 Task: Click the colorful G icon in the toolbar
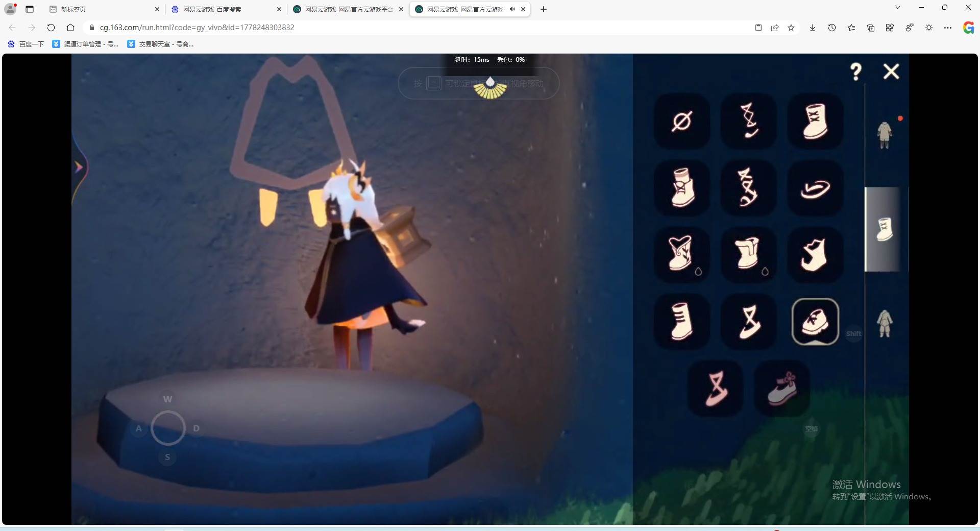click(968, 28)
